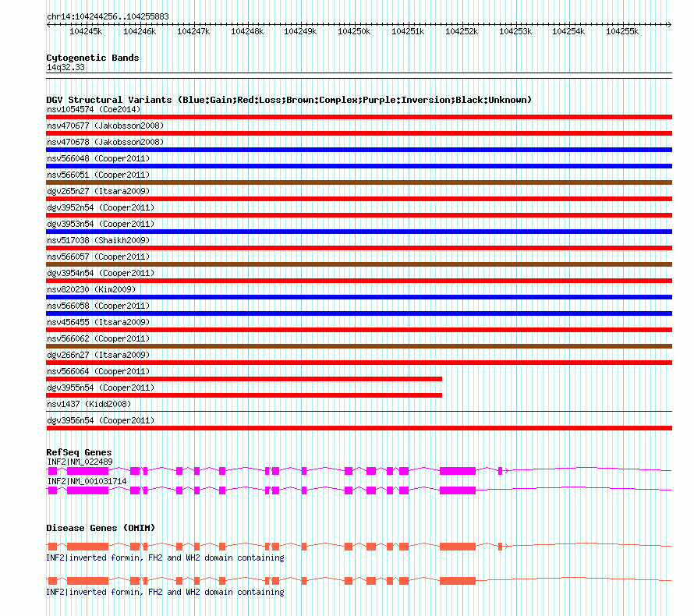The image size is (694, 616).
Task: Select the blue bar under nsv566048
Action: (x=359, y=166)
